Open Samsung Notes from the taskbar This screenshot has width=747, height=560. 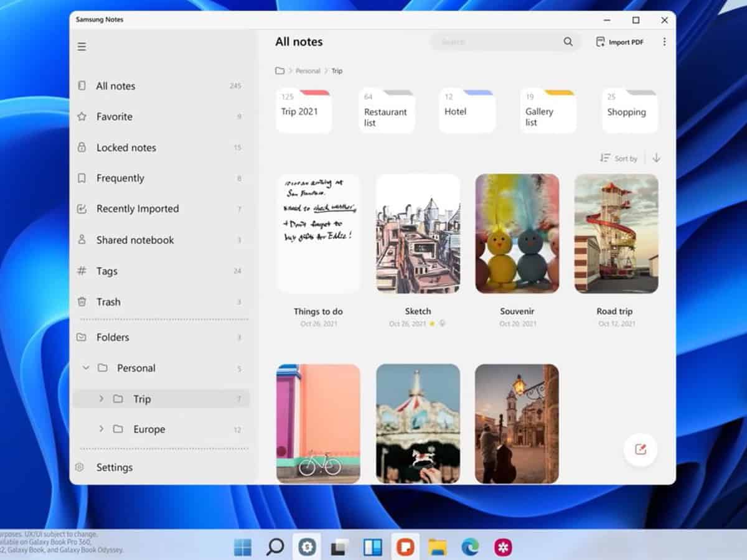click(x=405, y=547)
